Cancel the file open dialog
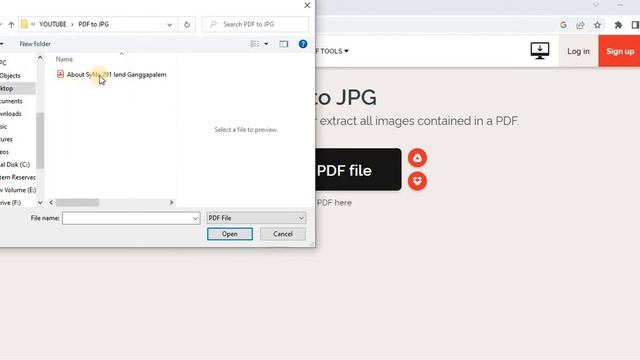This screenshot has width=640, height=360. tap(283, 234)
